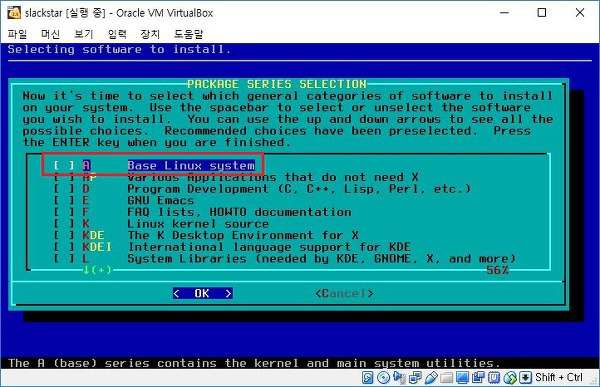
Task: Toggle the A series checkbox
Action: tap(64, 165)
